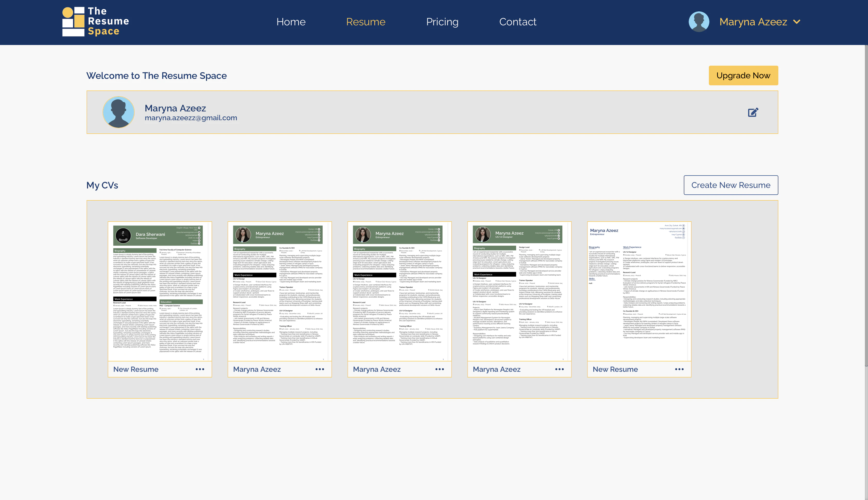868x500 pixels.
Task: Navigate to the Home menu item
Action: click(x=291, y=21)
